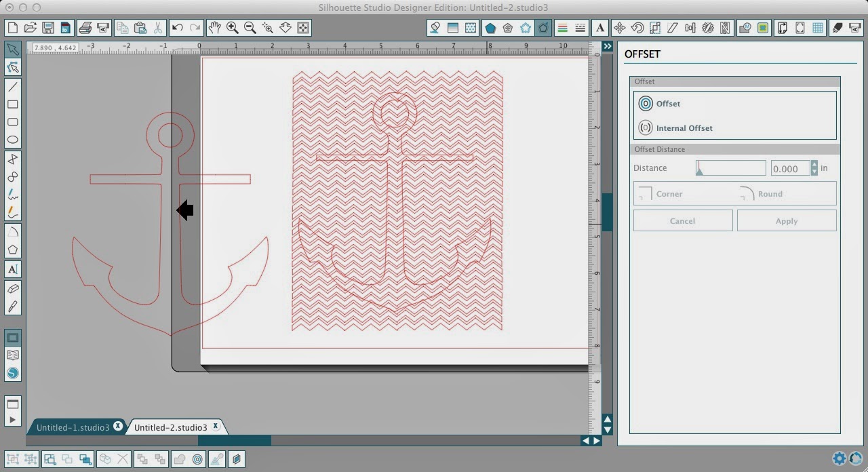Select the Zoom In magnifier
Screen dimensions: 868x472
point(232,28)
